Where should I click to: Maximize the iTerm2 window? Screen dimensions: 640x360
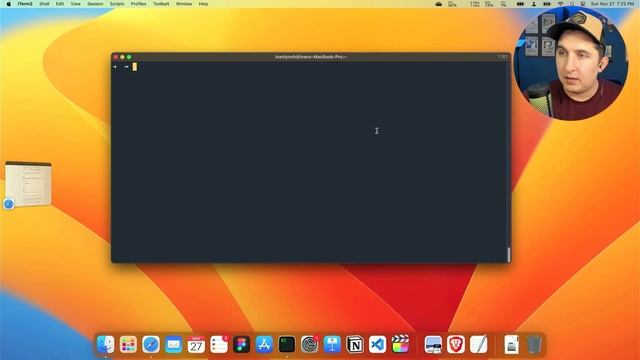(129, 57)
